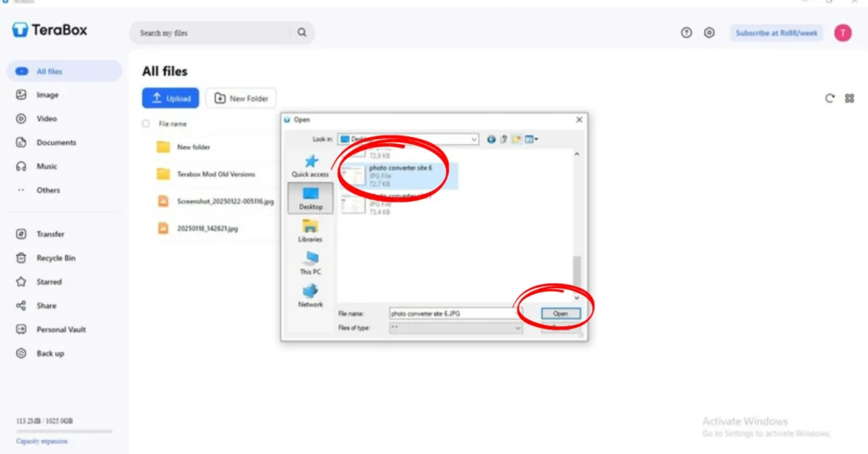
Task: Click the storage usage progress bar
Action: point(64,431)
